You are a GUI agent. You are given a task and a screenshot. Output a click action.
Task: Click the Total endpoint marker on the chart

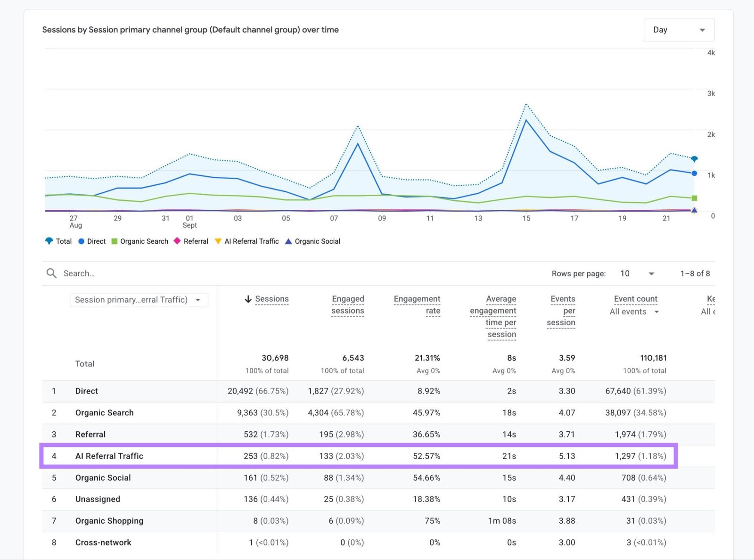[694, 159]
